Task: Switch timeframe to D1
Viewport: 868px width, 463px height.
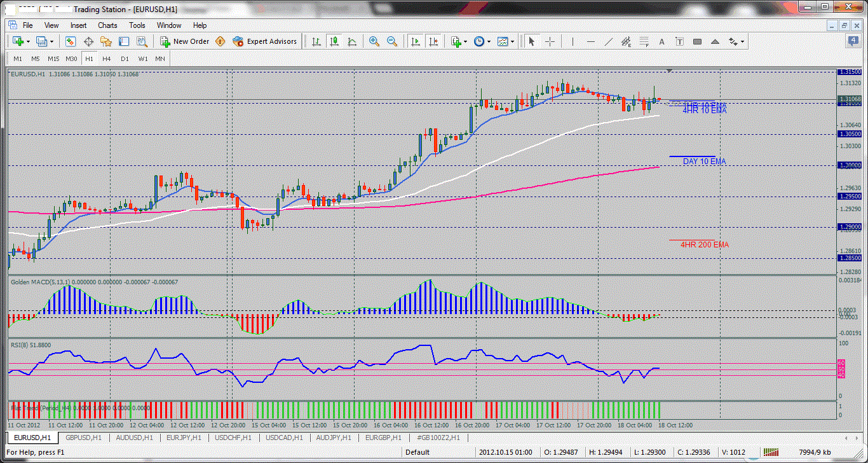Action: pyautogui.click(x=125, y=59)
